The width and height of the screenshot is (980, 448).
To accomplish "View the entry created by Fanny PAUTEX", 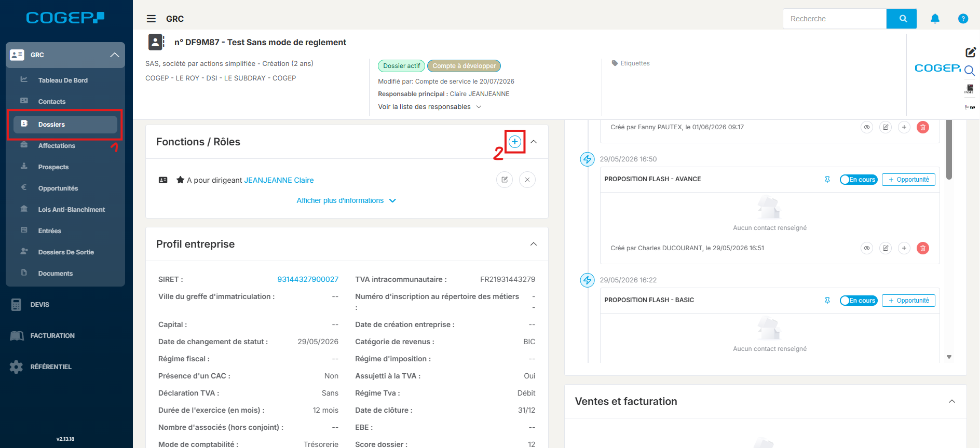I will click(x=867, y=127).
